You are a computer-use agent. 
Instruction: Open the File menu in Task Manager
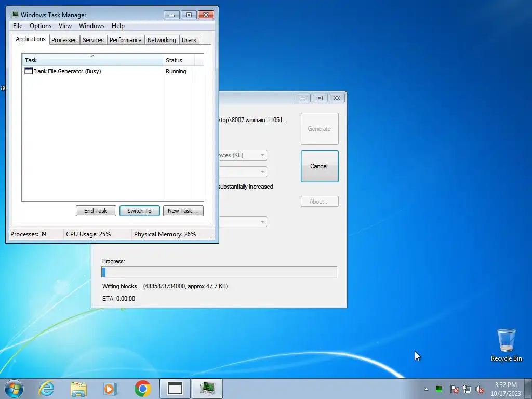(x=18, y=26)
